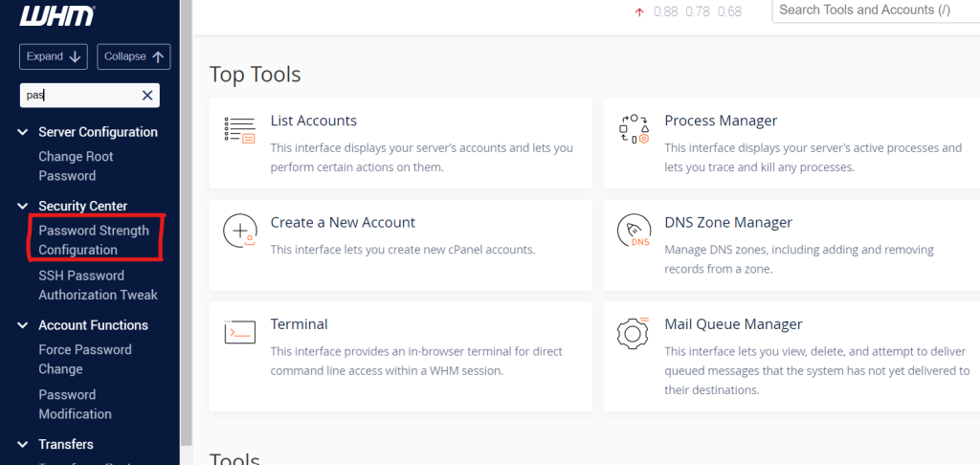Click the Mail Queue Manager gear icon

tap(634, 332)
